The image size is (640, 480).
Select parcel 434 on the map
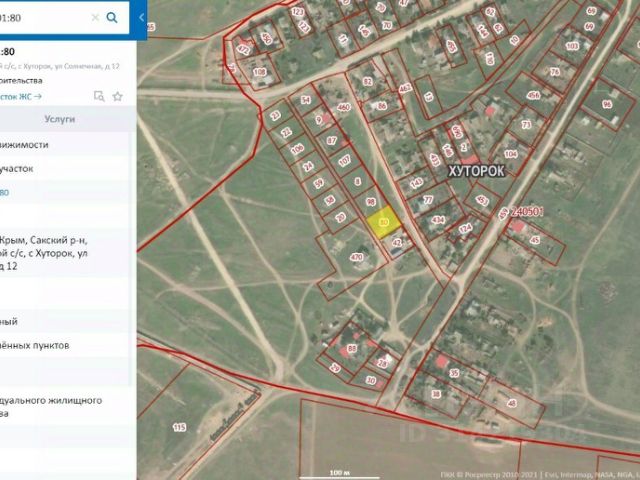tap(437, 220)
